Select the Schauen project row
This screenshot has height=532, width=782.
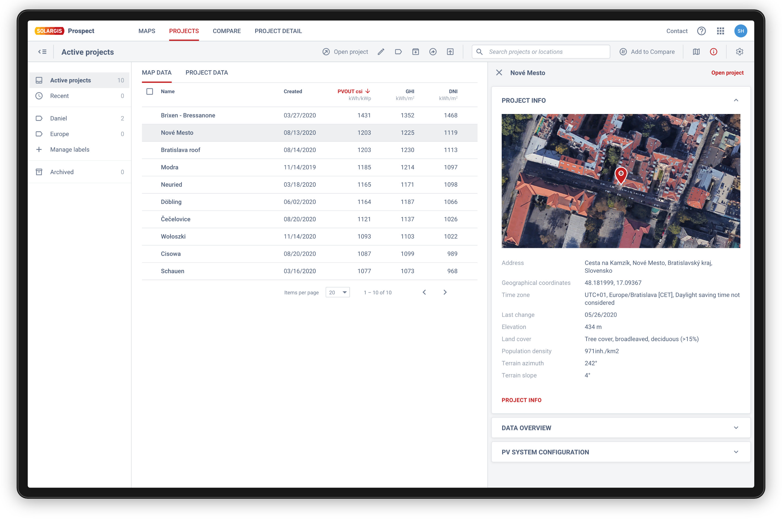pos(309,271)
